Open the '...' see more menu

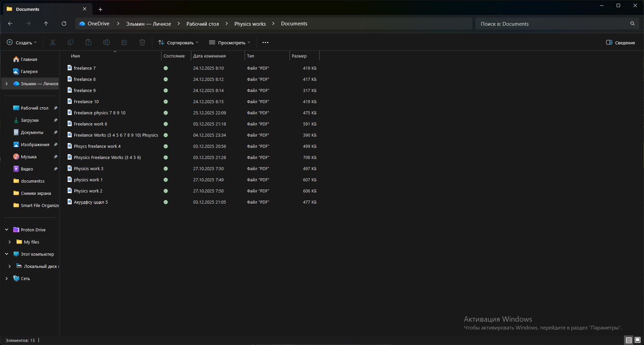point(265,42)
